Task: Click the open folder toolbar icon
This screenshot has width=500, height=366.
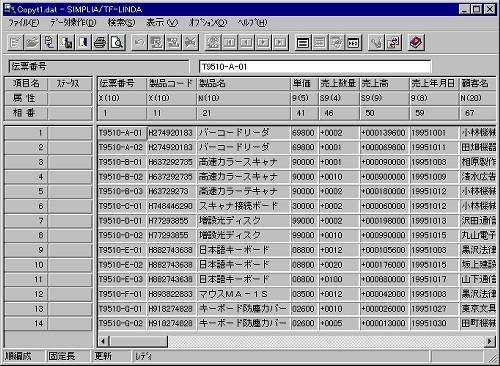Action: 32,42
